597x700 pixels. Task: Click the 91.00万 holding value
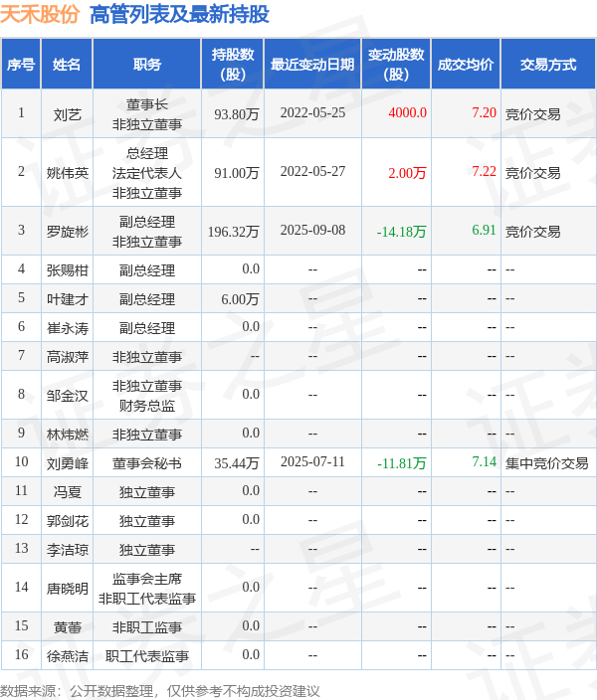tap(237, 173)
